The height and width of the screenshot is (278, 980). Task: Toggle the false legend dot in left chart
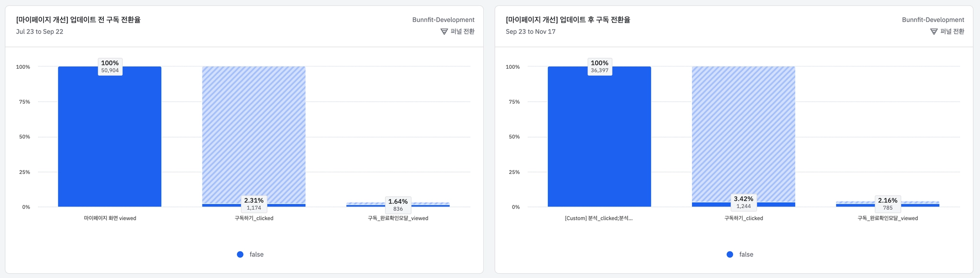(x=240, y=255)
